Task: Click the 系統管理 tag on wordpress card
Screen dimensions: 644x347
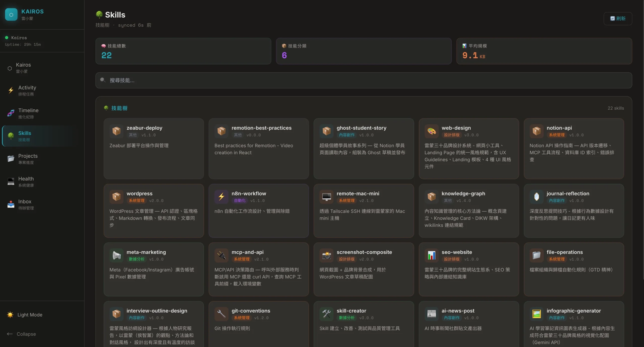Action: (x=137, y=201)
